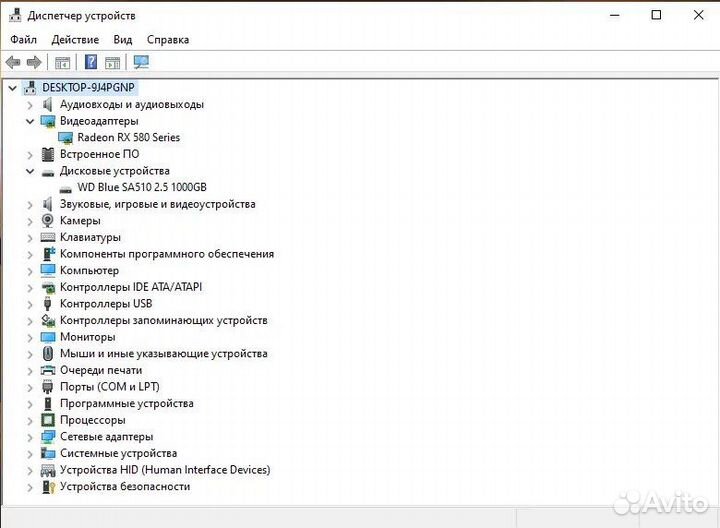This screenshot has height=528, width=720.
Task: Expand the Контроллеры IDE ATA/ATAPI category
Action: [30, 287]
